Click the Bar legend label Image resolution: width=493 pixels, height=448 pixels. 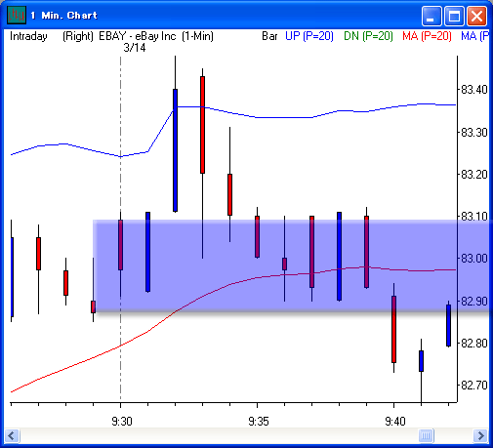pos(269,36)
